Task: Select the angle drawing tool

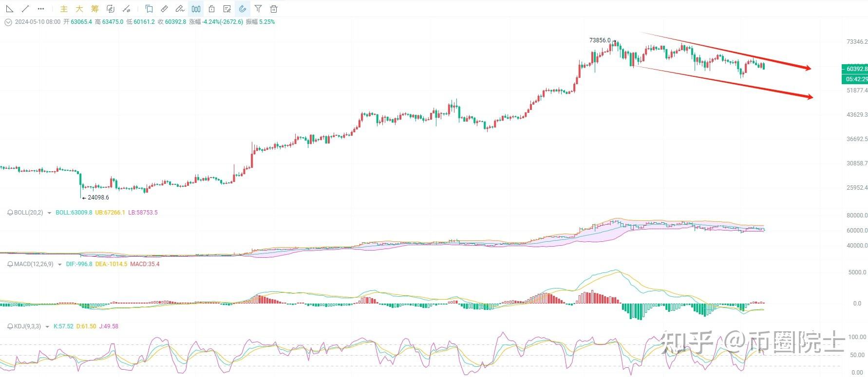Action: 9,9
